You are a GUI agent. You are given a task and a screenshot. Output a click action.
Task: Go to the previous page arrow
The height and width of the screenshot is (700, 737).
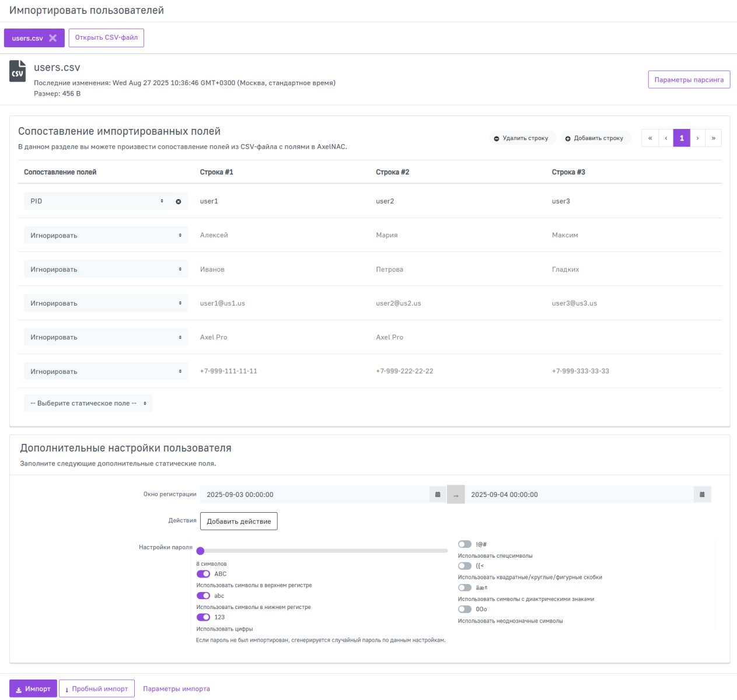[666, 138]
